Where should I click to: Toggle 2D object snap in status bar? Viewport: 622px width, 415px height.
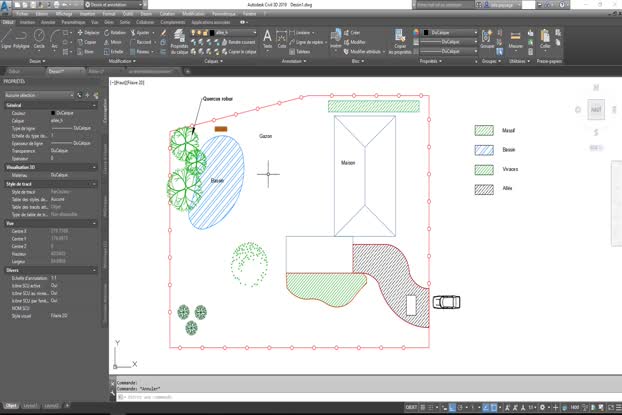coord(494,407)
